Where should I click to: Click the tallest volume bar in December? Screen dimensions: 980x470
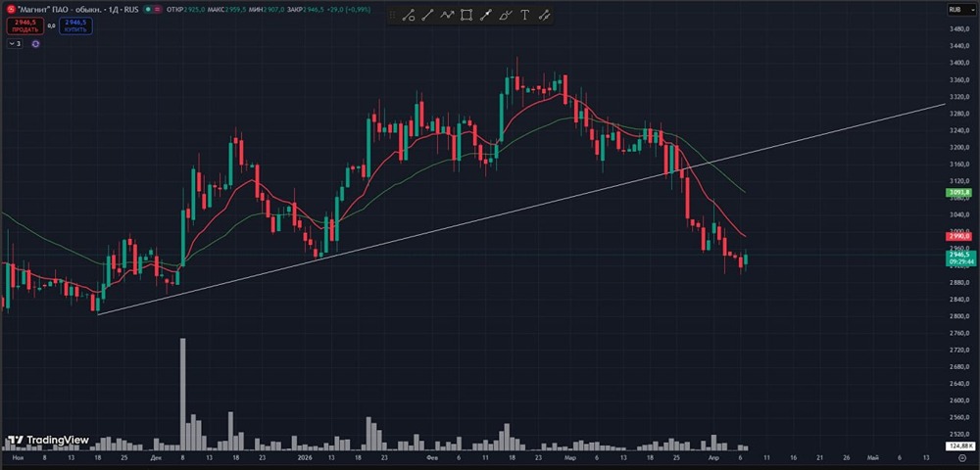click(183, 394)
